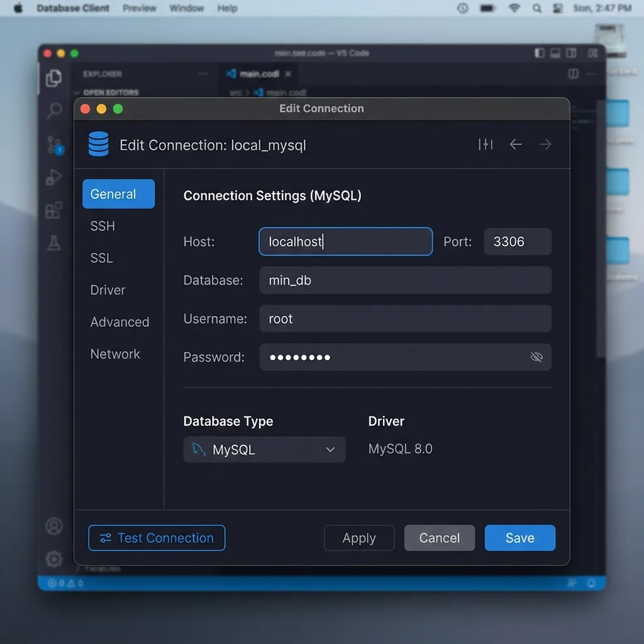Click the Username field root
Screen dimensions: 644x644
pos(405,319)
